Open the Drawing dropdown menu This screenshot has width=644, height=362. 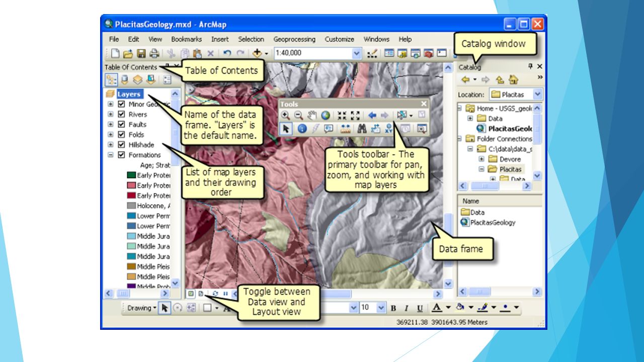[142, 308]
